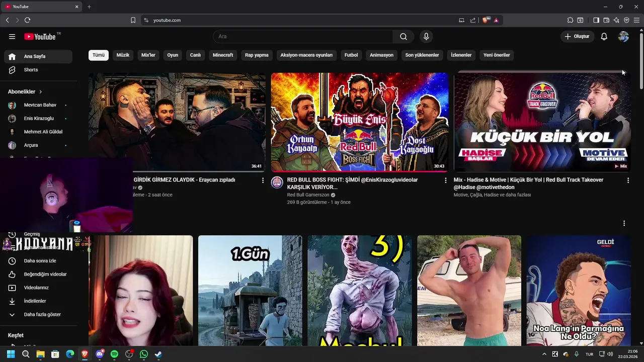Select the Müzik filter chip
Viewport: 644px width, 362px height.
pos(123,55)
